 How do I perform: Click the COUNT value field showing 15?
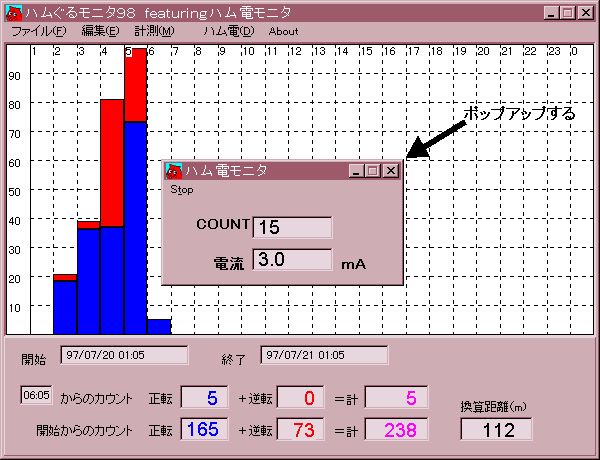(292, 227)
